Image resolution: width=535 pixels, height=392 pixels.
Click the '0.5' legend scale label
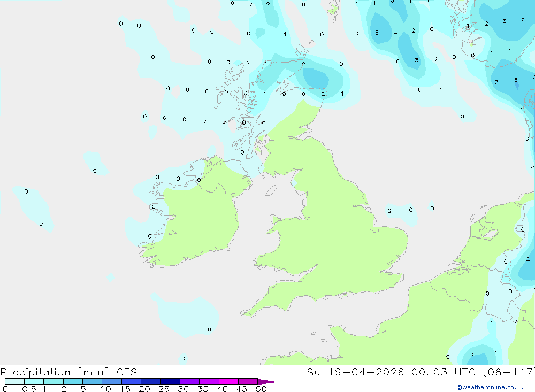tap(29, 389)
